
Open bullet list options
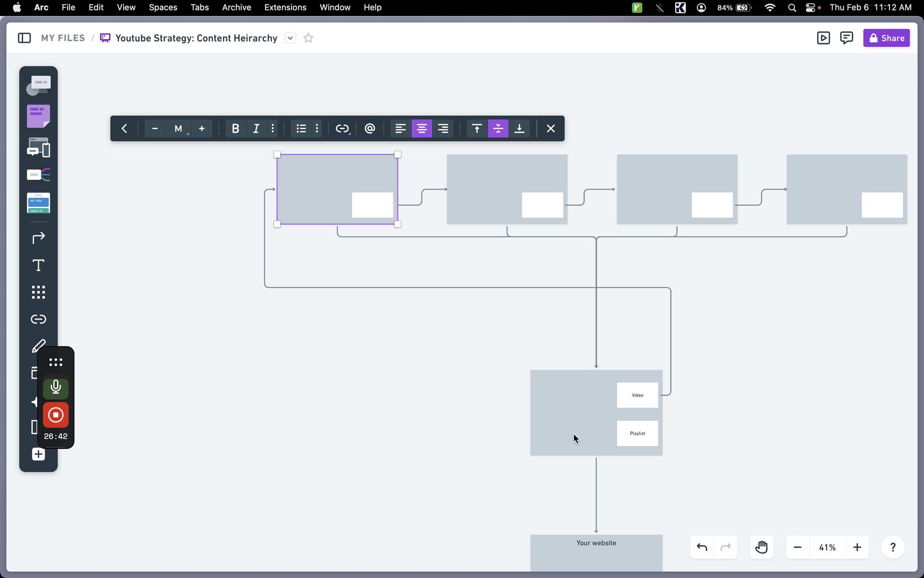click(301, 128)
